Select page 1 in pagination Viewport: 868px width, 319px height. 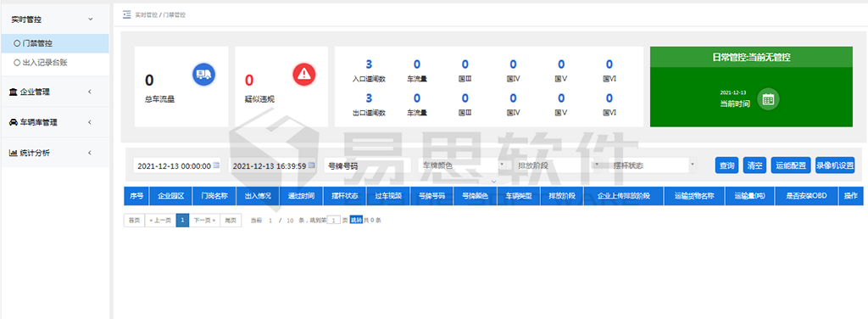[x=183, y=221]
